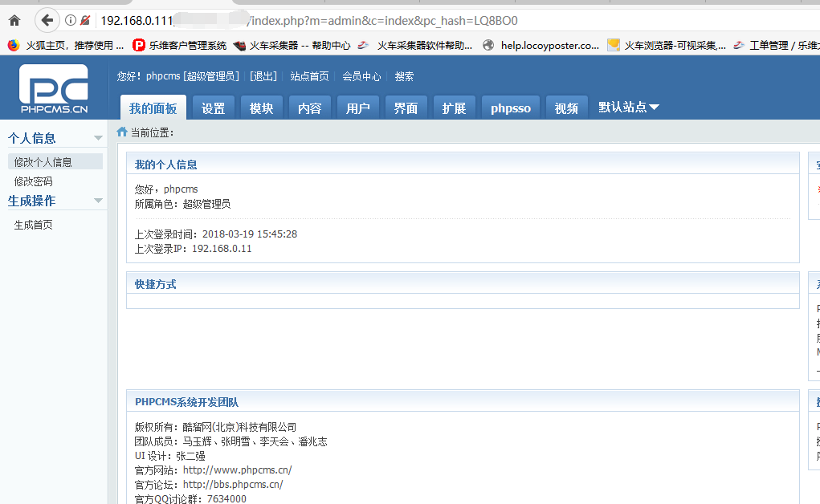
Task: Open the 模块 tab
Action: [x=262, y=108]
